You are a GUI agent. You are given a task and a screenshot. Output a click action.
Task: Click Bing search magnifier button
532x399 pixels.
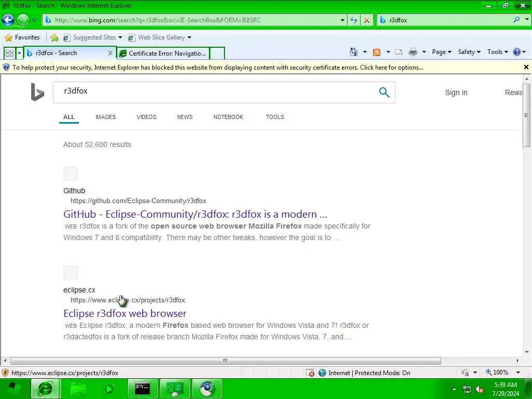coord(384,92)
